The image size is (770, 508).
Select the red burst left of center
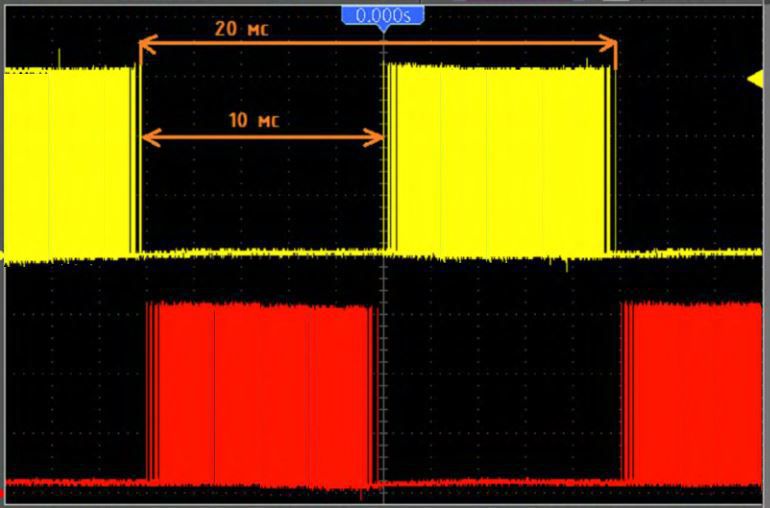point(260,392)
